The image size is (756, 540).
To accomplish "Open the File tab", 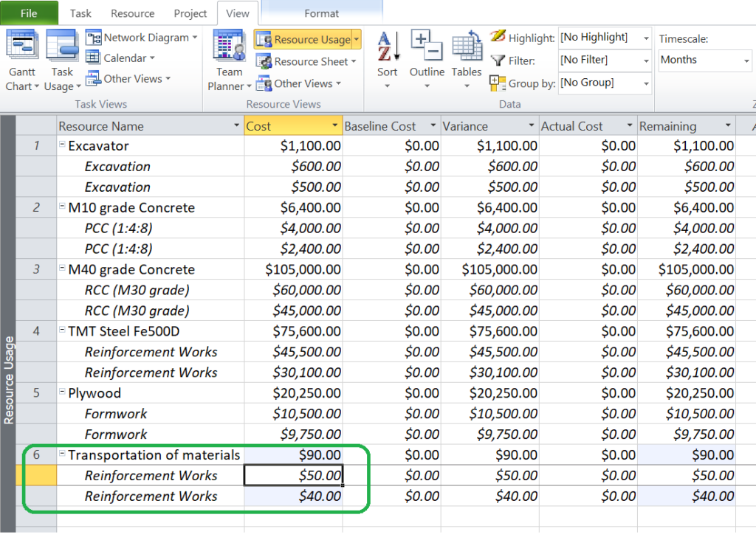I will [29, 13].
